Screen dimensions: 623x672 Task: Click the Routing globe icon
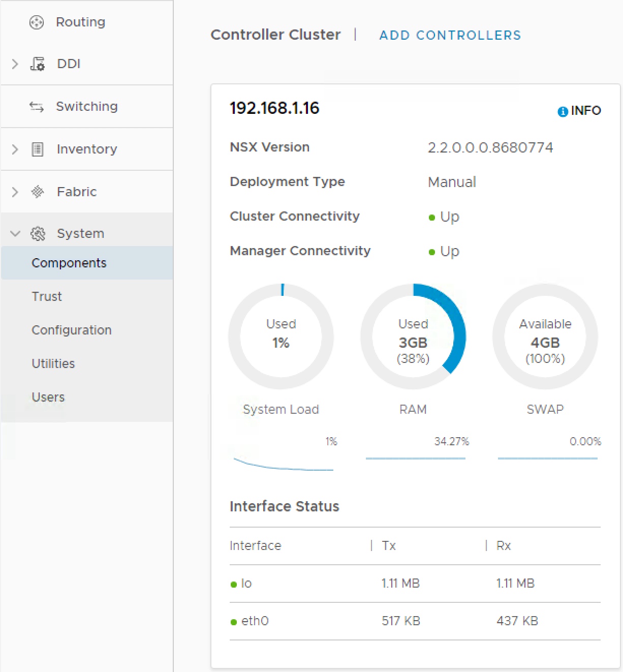click(36, 22)
